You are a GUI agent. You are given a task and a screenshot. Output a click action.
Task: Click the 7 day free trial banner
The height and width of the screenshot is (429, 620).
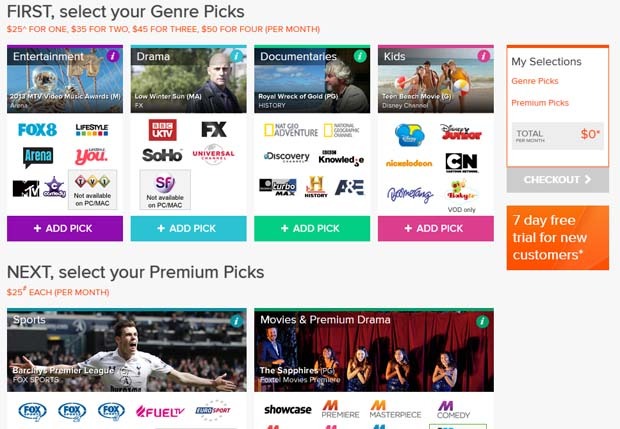[558, 238]
